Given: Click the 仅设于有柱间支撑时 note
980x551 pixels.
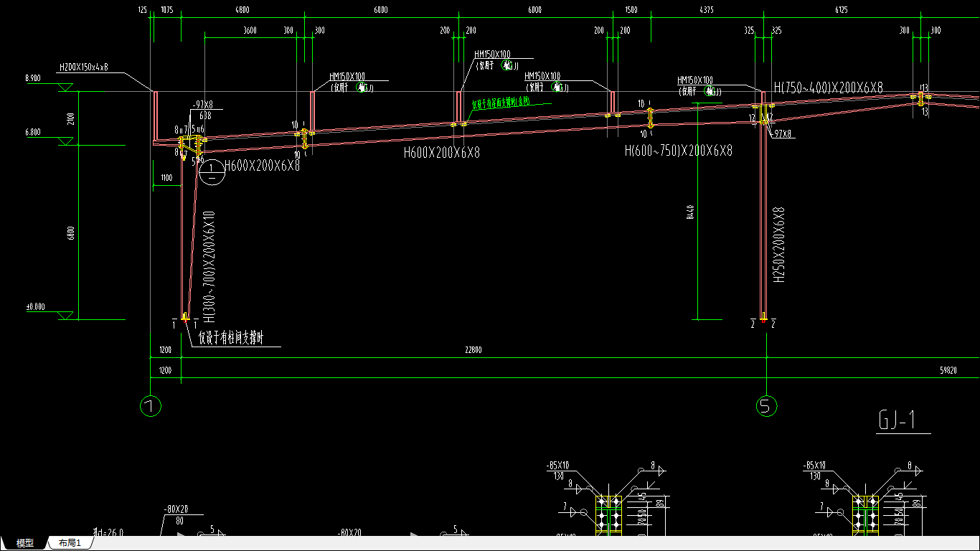Looking at the screenshot, I should click(x=231, y=339).
